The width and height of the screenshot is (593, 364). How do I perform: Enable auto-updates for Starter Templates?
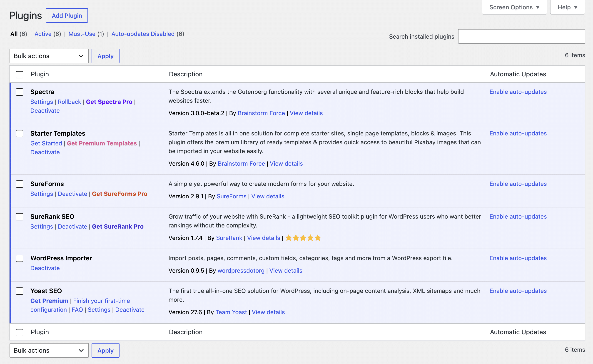pos(518,134)
